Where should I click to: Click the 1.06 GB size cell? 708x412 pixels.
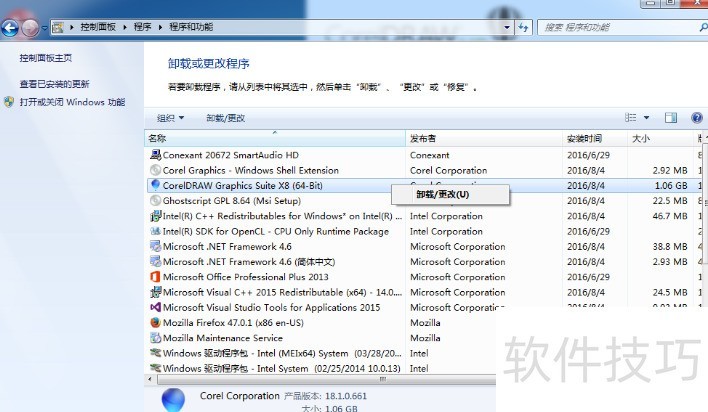click(671, 186)
